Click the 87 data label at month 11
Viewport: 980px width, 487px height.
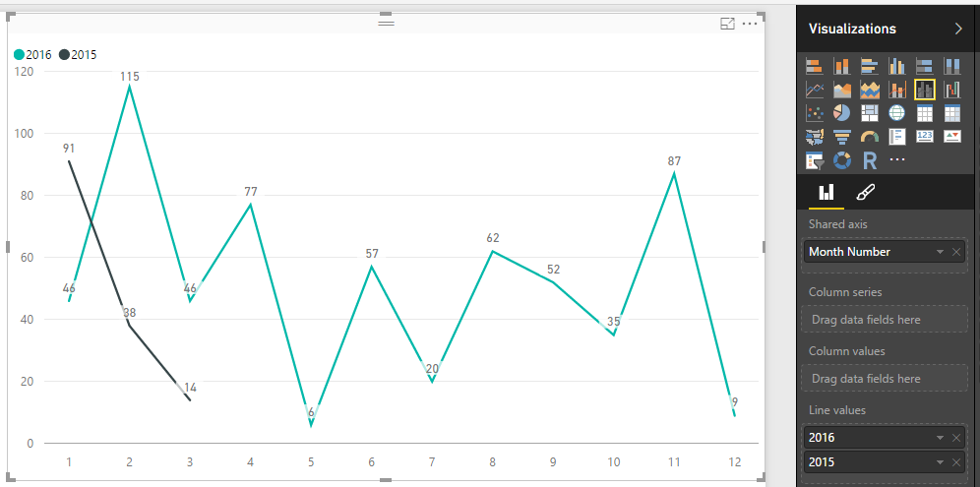pos(674,160)
